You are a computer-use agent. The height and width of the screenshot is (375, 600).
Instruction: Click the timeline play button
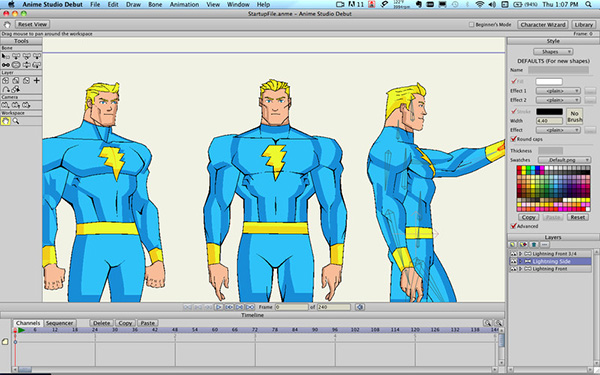coord(218,307)
